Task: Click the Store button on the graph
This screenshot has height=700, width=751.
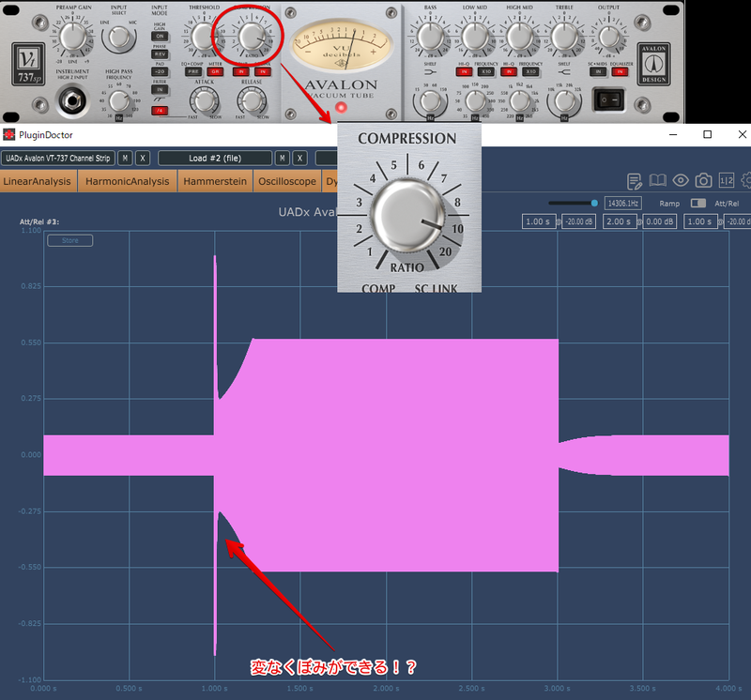Action: 69,240
